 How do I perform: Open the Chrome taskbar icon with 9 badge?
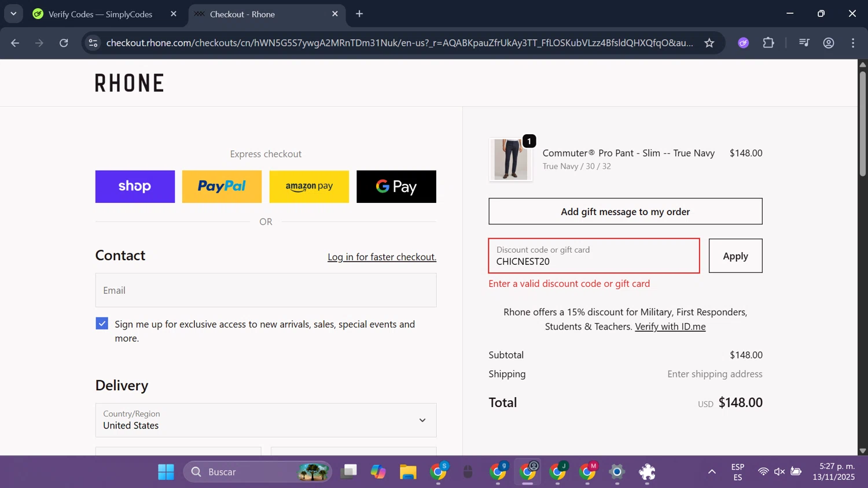pyautogui.click(x=498, y=472)
